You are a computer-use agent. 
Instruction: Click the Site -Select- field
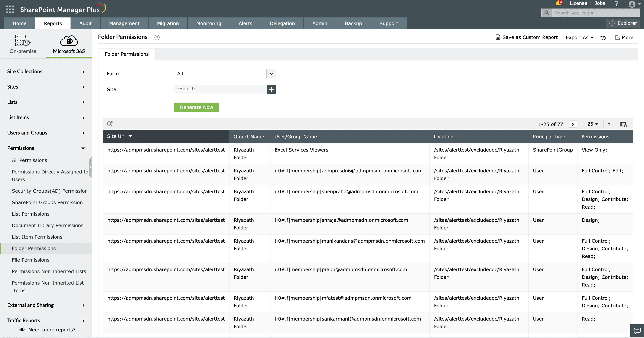(x=220, y=89)
